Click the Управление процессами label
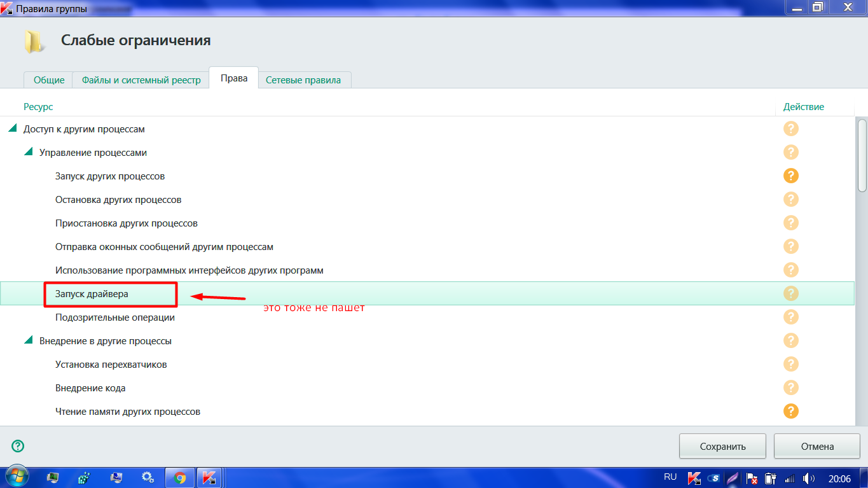868x488 pixels. [93, 153]
